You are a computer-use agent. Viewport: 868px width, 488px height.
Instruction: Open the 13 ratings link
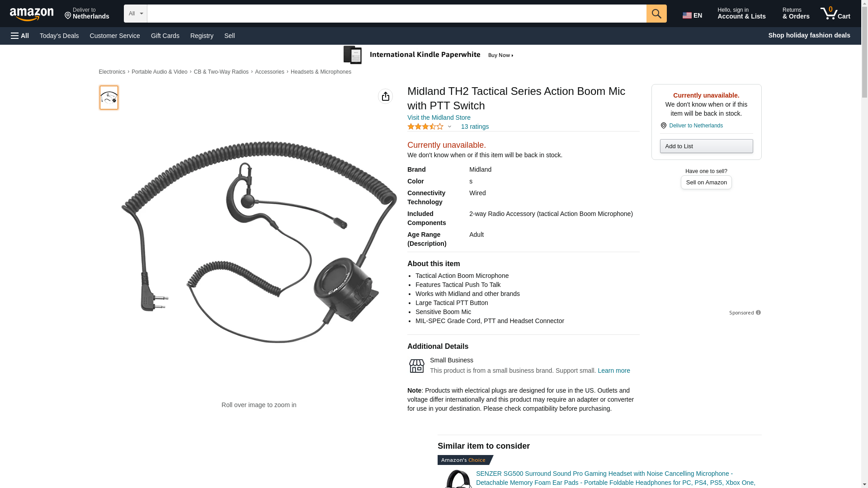click(475, 127)
